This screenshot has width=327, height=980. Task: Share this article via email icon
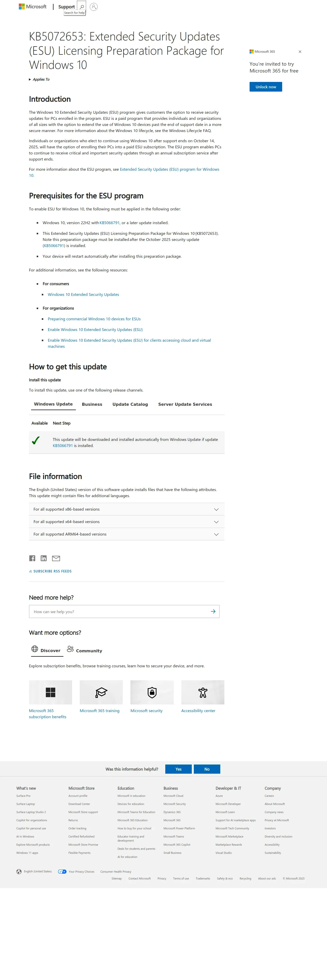pos(56,558)
